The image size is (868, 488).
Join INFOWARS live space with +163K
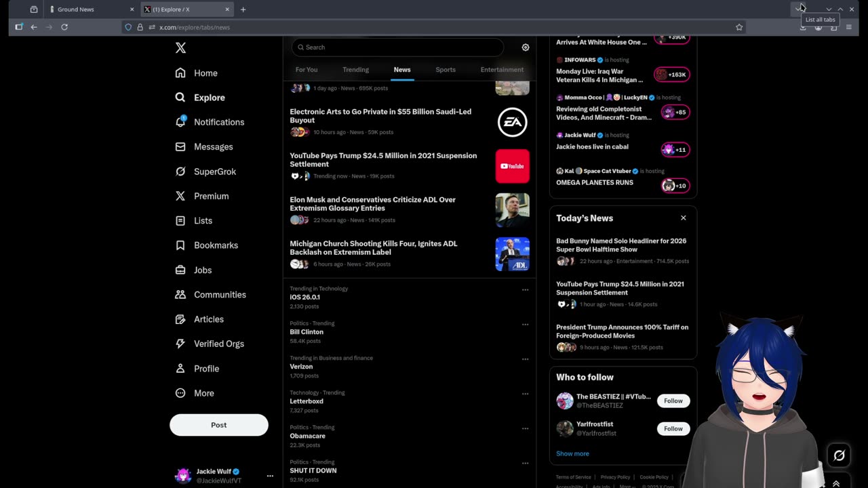[x=671, y=75]
